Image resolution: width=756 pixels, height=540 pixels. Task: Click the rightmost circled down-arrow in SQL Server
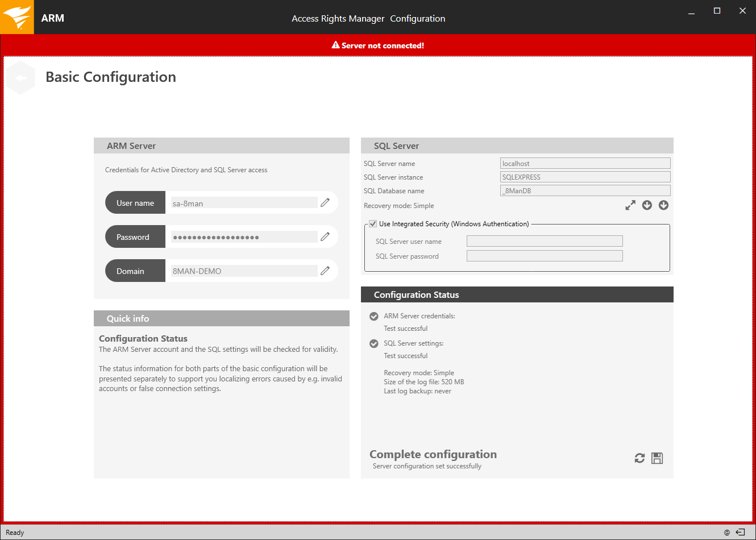tap(663, 205)
